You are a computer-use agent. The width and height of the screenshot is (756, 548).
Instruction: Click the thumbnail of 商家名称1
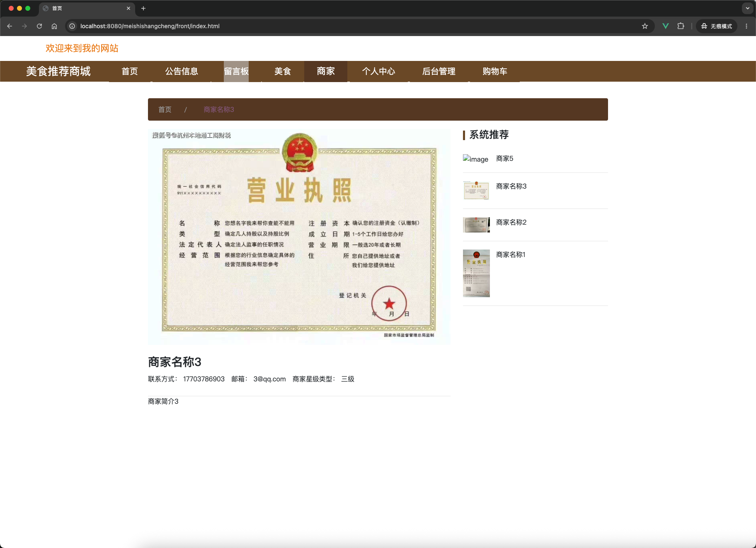(476, 273)
